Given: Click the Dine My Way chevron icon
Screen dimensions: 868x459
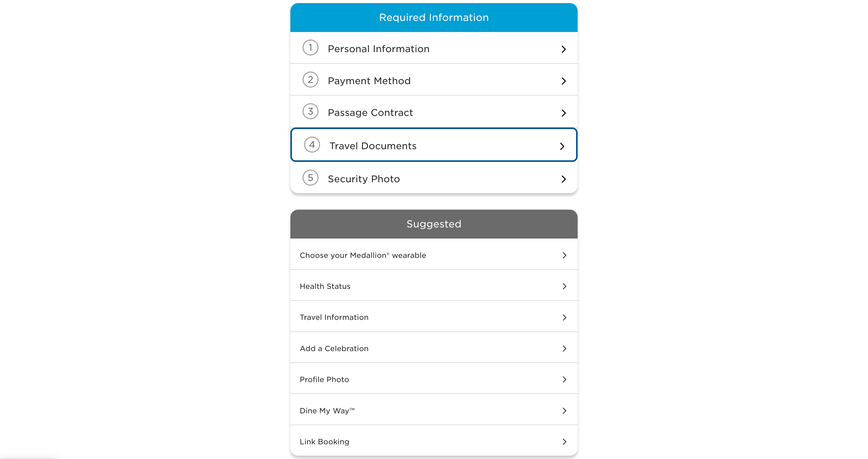Looking at the screenshot, I should 564,410.
